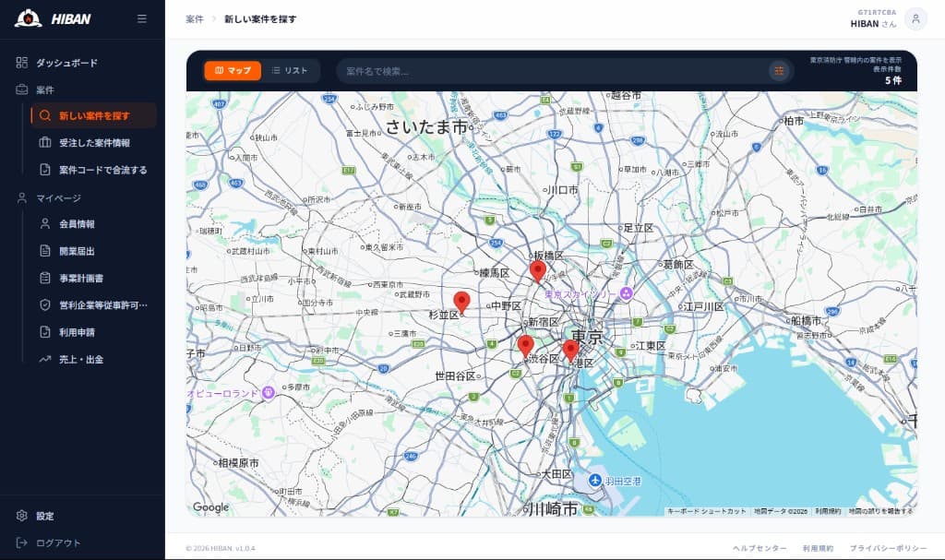Open the map 利用規約 link
The image size is (945, 560).
point(828,511)
